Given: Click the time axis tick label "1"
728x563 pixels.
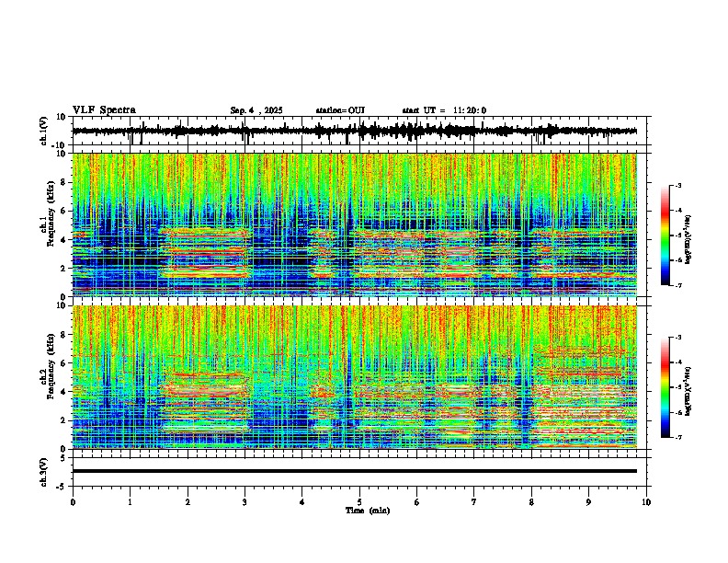Looking at the screenshot, I should coord(130,502).
